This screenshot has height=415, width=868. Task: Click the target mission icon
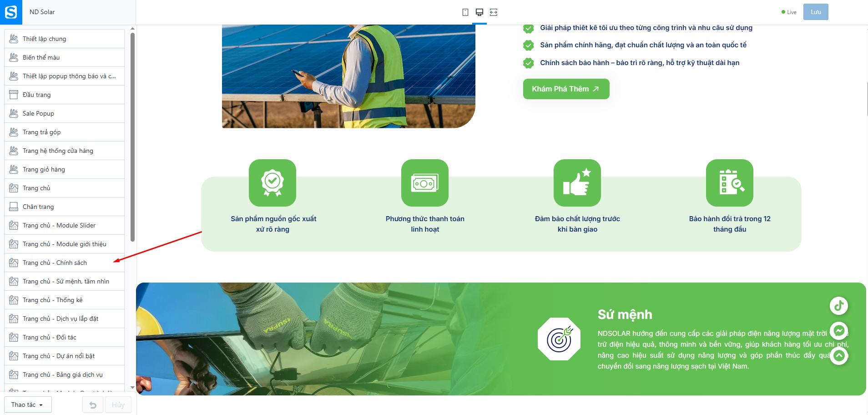point(559,339)
